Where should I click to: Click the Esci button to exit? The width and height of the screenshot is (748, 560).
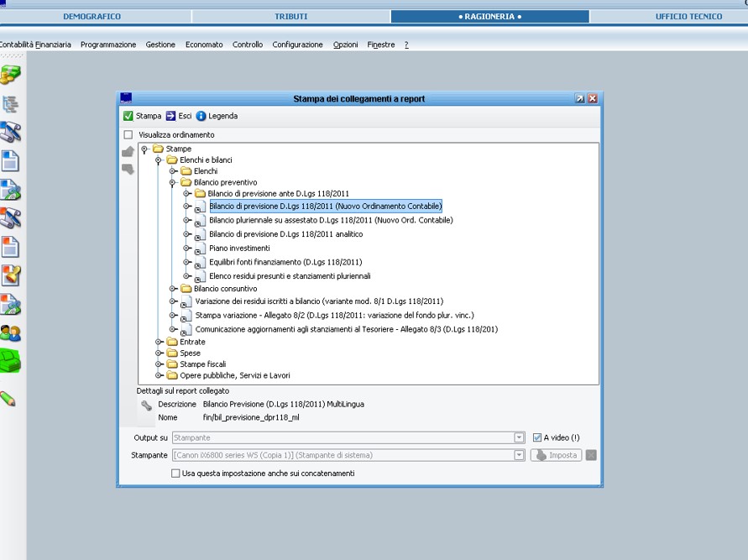point(179,116)
